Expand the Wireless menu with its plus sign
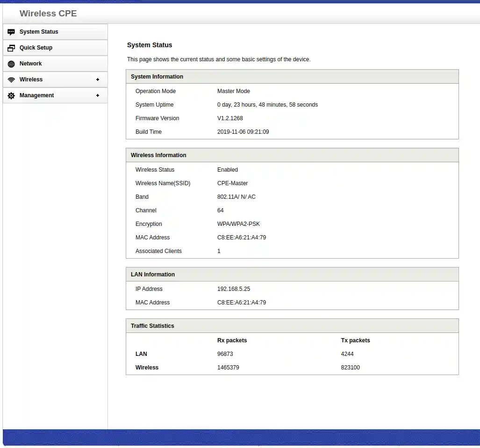Viewport: 480px width, 448px height. [98, 79]
